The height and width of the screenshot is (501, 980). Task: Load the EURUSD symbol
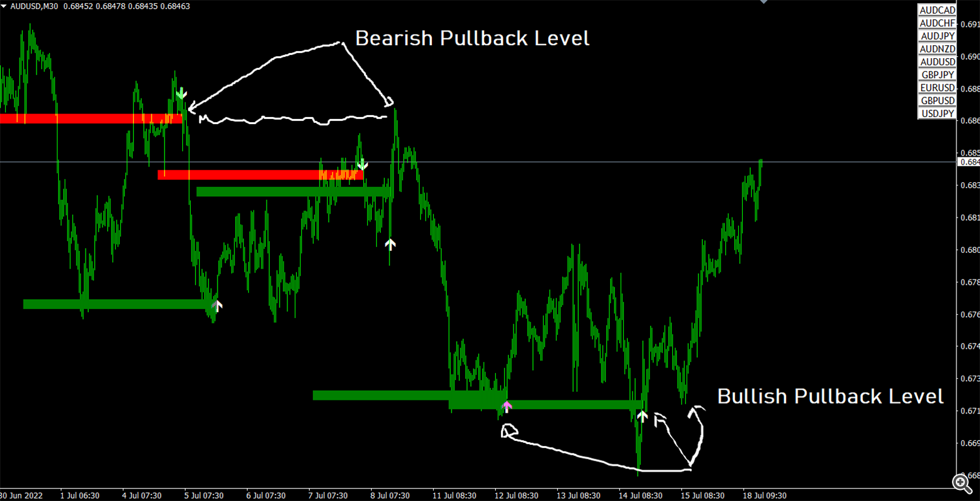point(937,88)
